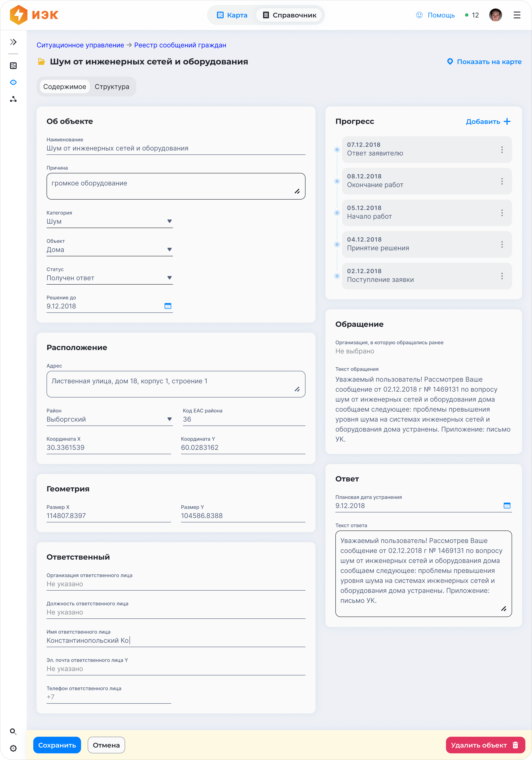This screenshot has height=760, width=532.
Task: Click the eye icon in the sidebar
Action: (13, 82)
